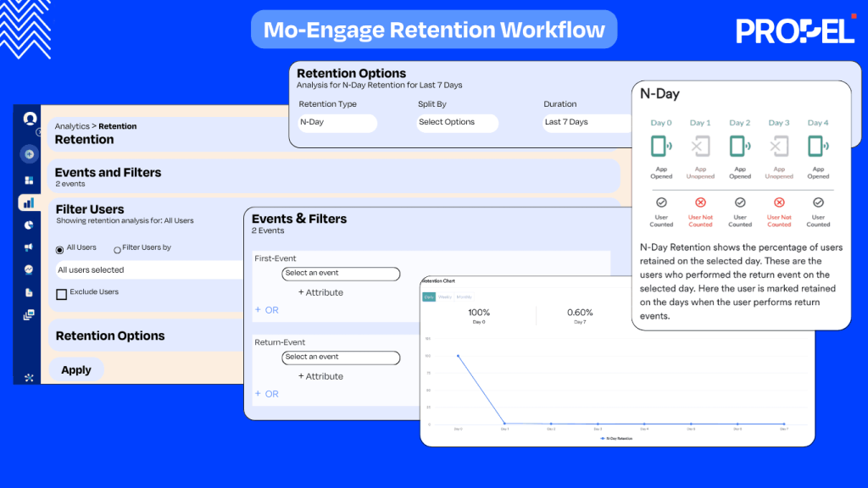Open Return-Event Select an event dropdown
868x488 pixels.
pos(341,358)
